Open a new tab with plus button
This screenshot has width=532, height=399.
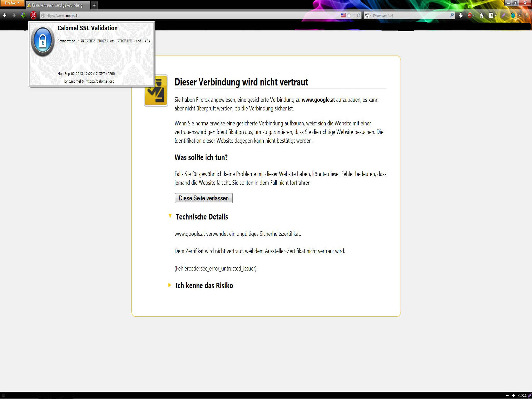point(94,5)
